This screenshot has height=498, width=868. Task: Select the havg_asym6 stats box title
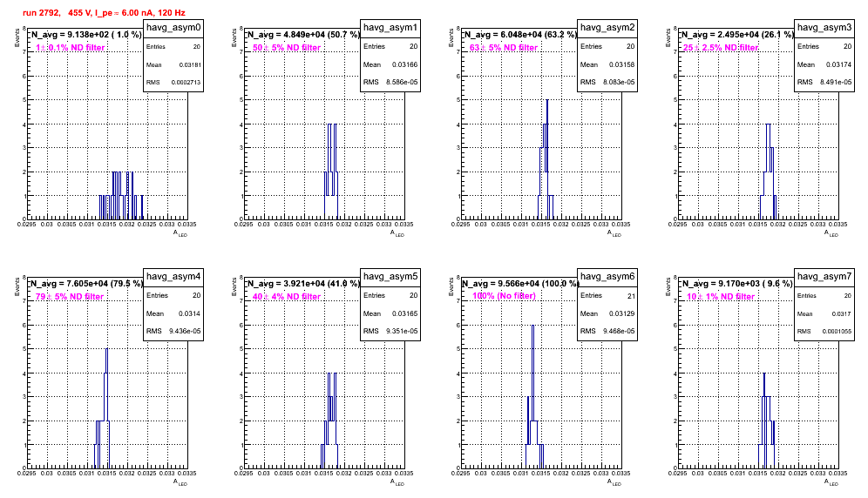[607, 277]
